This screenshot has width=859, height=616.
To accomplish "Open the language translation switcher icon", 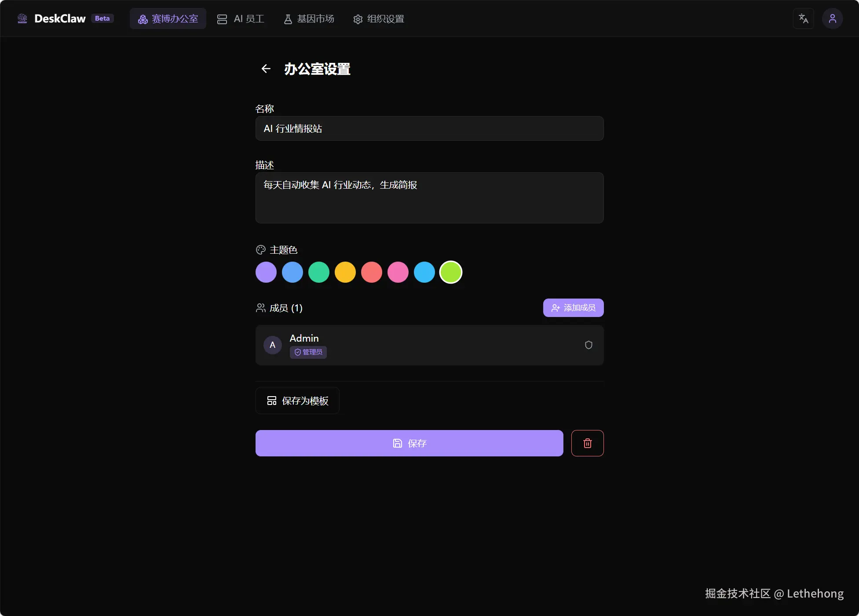I will pyautogui.click(x=803, y=18).
